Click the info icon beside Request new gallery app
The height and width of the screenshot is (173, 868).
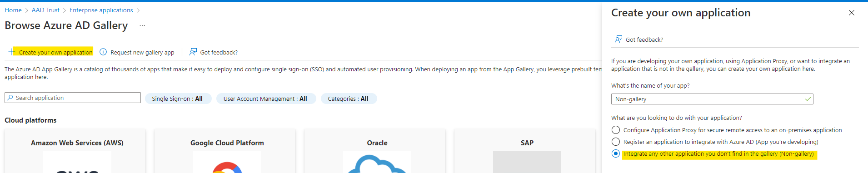(x=103, y=52)
